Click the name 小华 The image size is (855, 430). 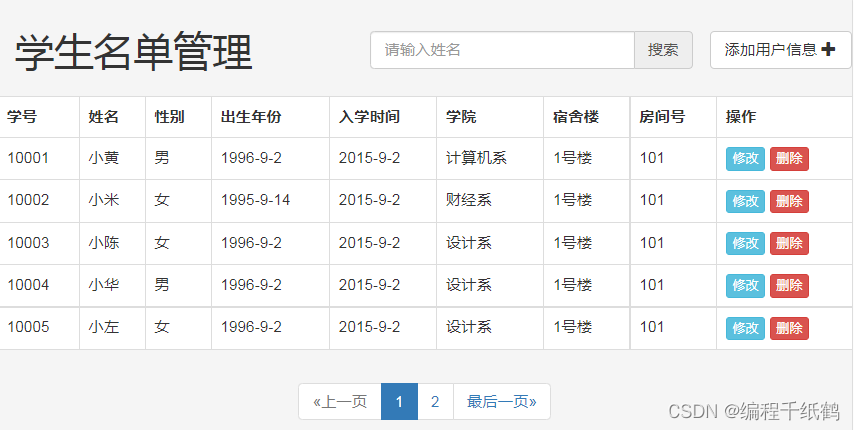pos(104,284)
